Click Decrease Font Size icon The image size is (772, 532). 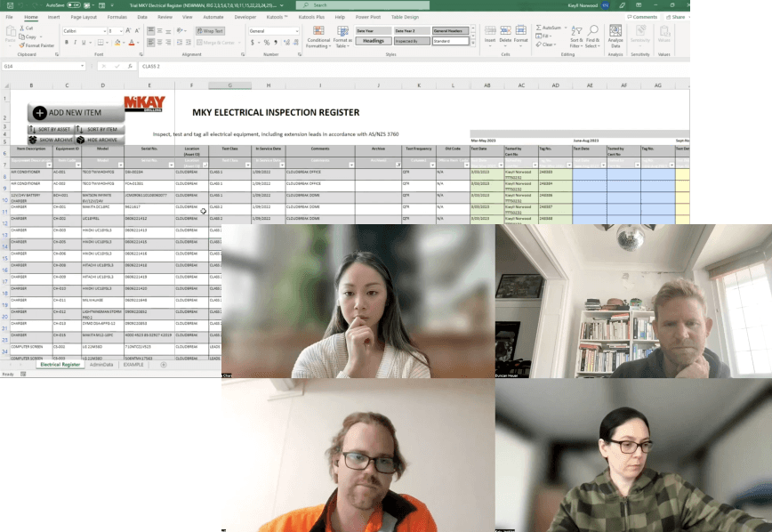point(137,30)
